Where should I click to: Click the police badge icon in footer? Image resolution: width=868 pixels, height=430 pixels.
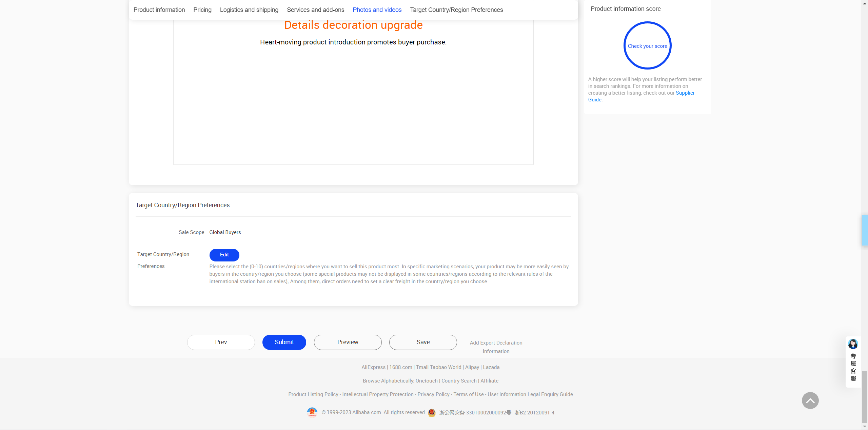[432, 413]
